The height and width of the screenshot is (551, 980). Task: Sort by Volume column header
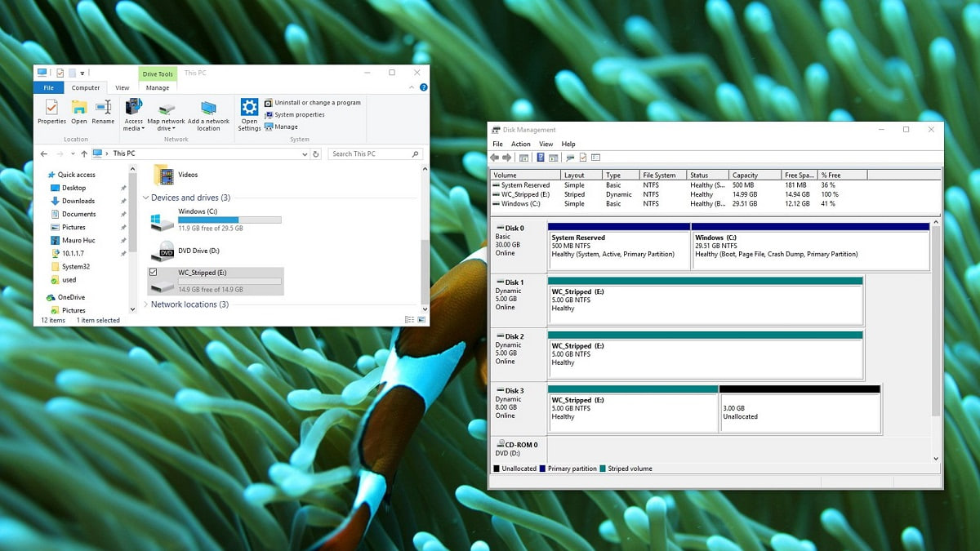click(525, 175)
